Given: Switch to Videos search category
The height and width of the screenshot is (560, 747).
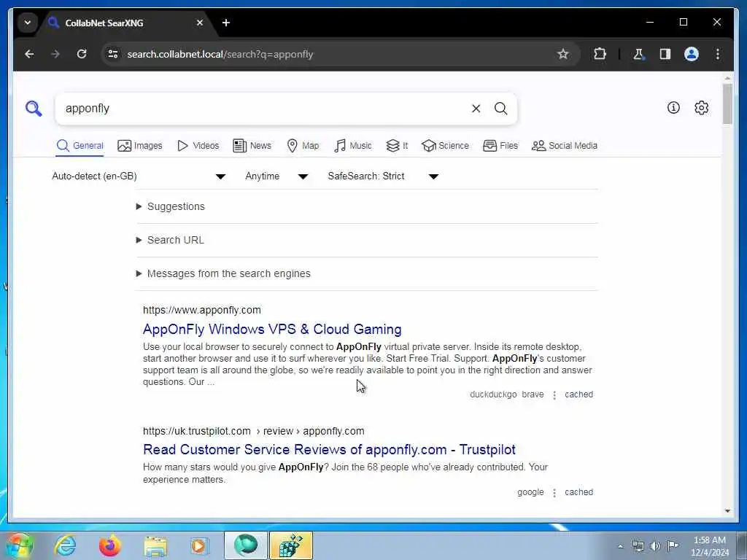Looking at the screenshot, I should pos(198,146).
